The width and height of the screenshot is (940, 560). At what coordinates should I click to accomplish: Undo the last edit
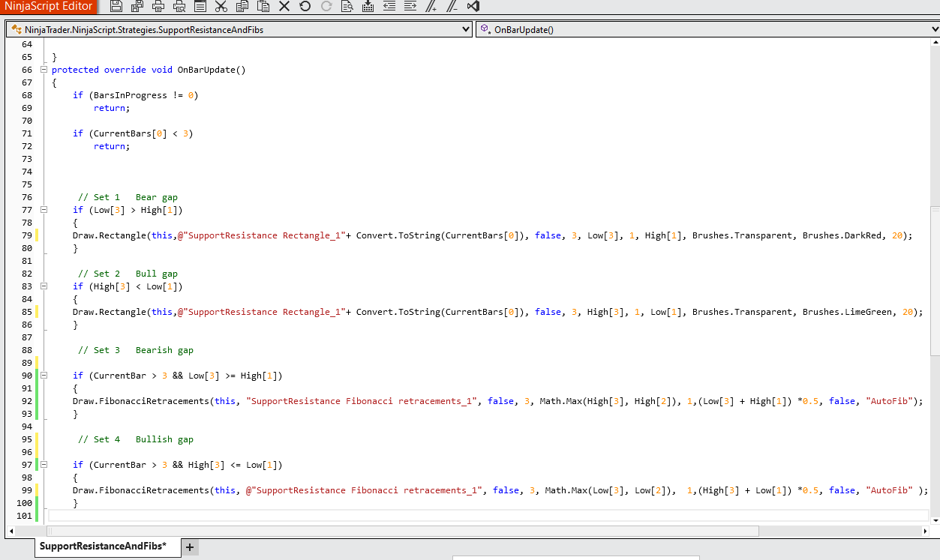pos(305,7)
